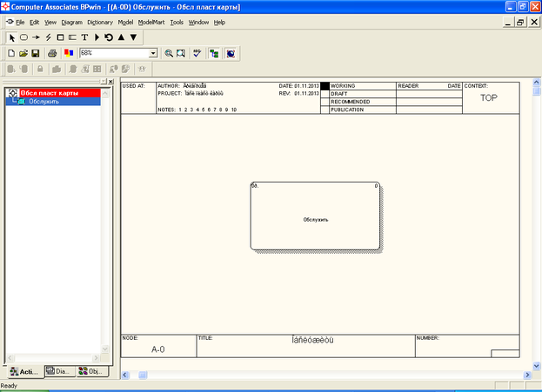
Task: Click the ModelMart globe icon
Action: [x=231, y=53]
